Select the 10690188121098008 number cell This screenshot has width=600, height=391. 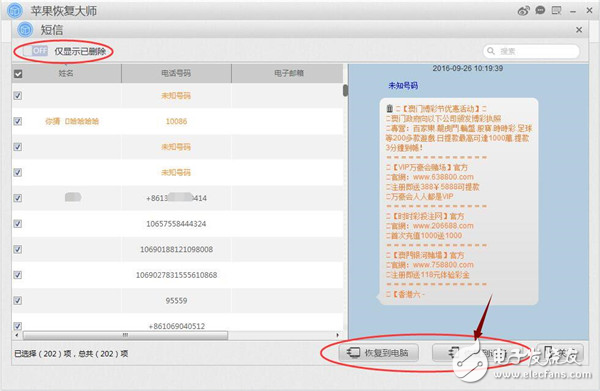(176, 249)
